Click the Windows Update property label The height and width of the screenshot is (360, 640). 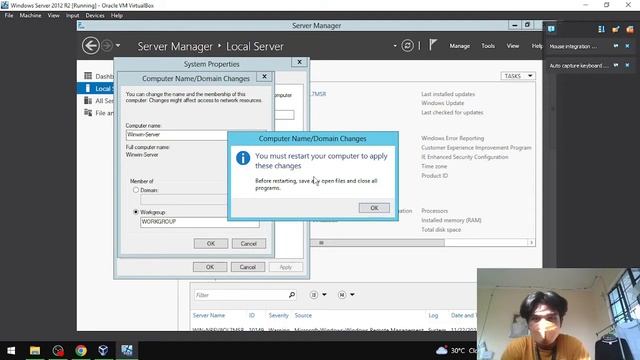coord(442,103)
